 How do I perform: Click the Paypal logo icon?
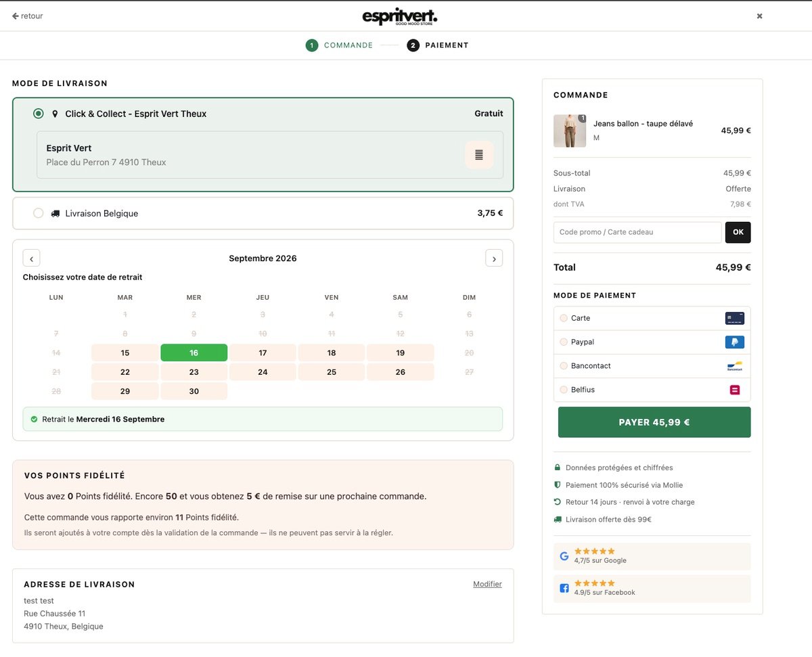point(734,342)
